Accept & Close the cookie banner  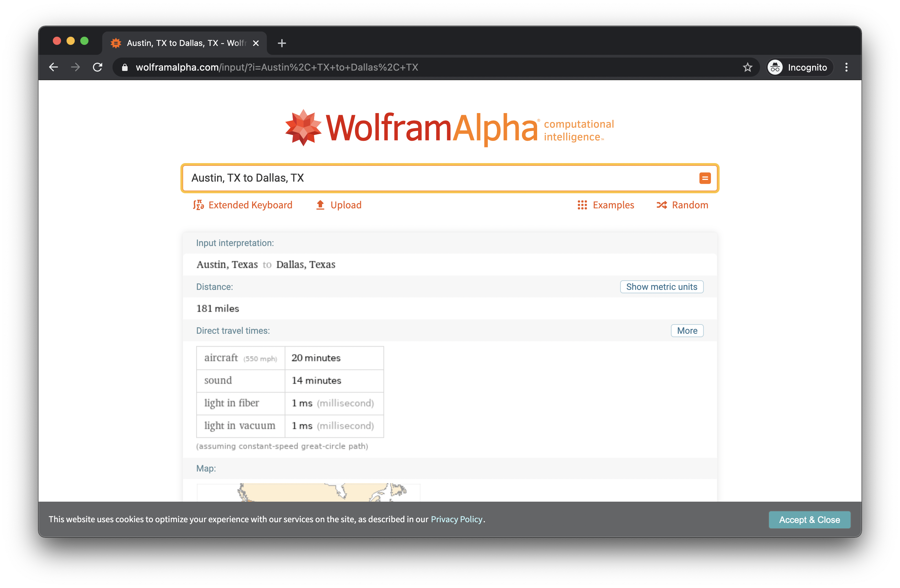pos(809,519)
